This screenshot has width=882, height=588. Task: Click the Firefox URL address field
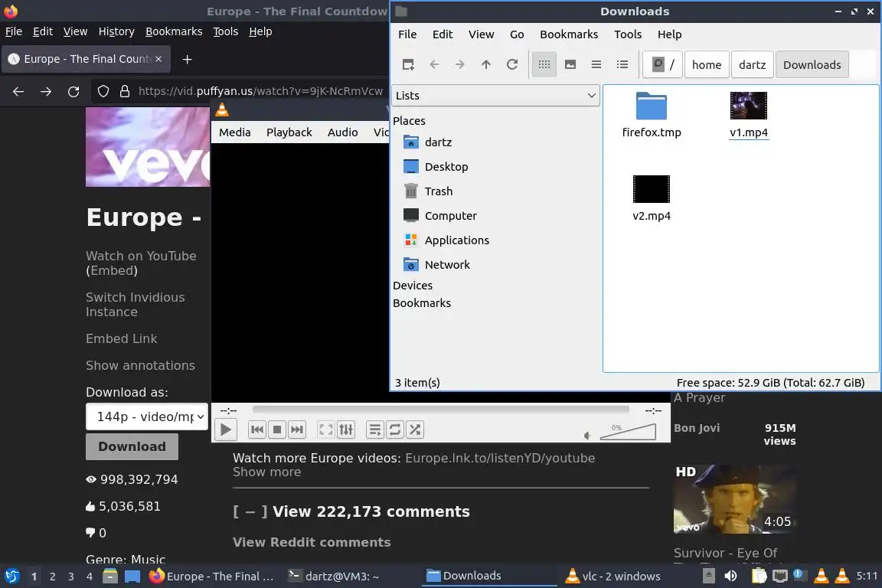[260, 91]
